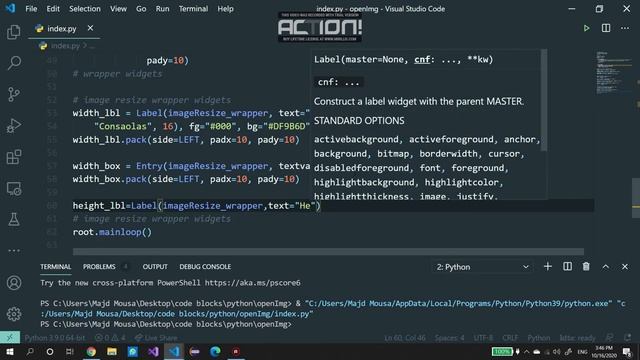Follow the aka.ms/pscore6 link in terminal
The image size is (640, 360).
coord(253,283)
